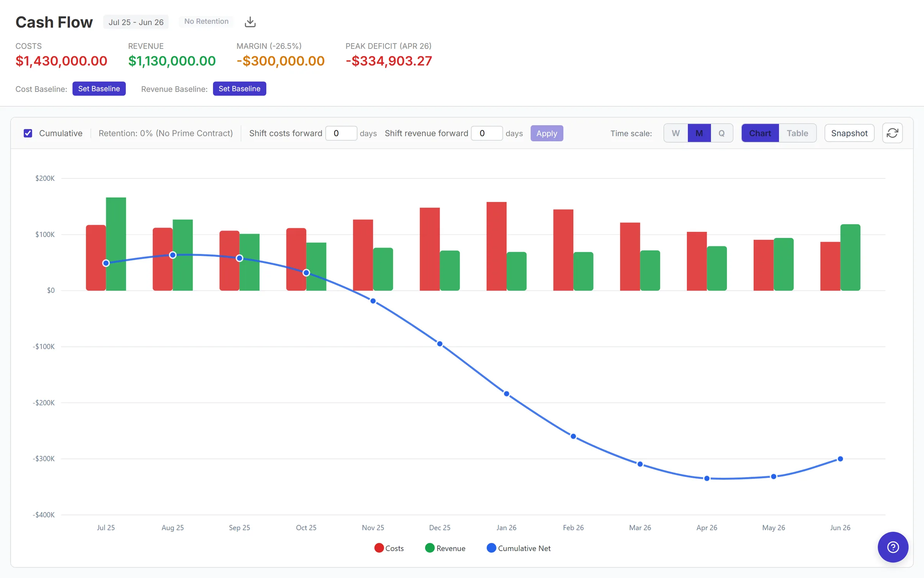Switch time scale to weekly W

pos(676,133)
